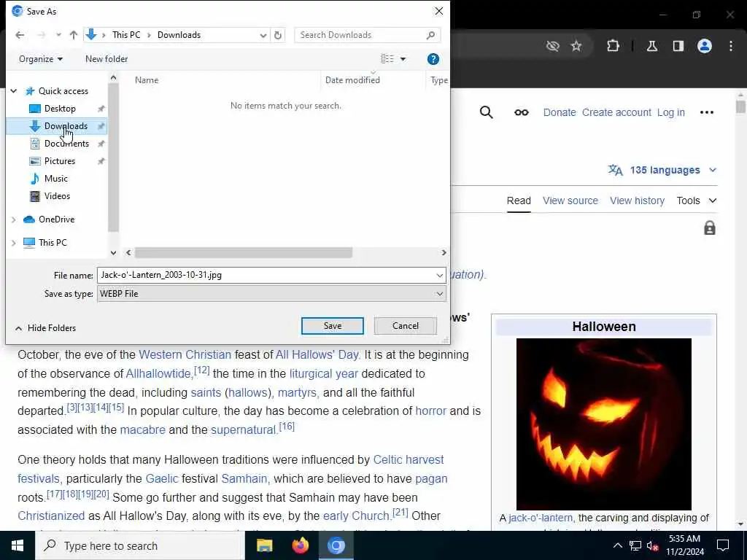The height and width of the screenshot is (560, 747).
Task: Open Chrome Labs flask icon
Action: point(652,46)
